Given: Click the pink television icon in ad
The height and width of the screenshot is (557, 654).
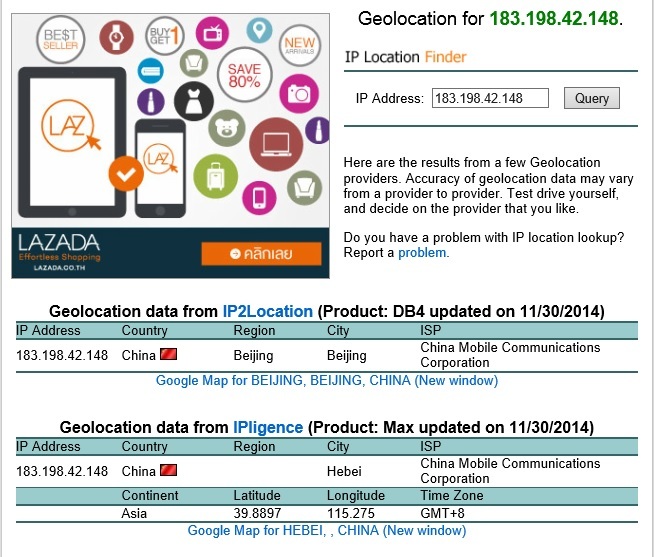Looking at the screenshot, I should coord(212,33).
